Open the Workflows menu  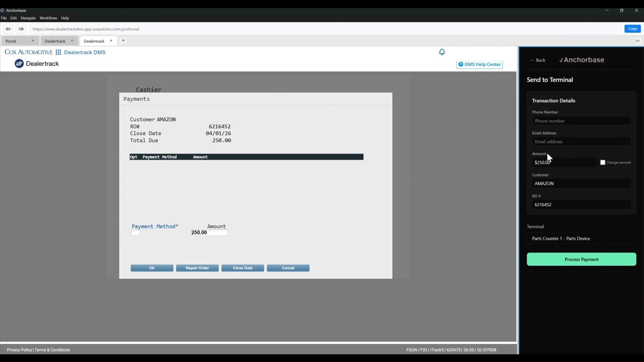coord(48,18)
